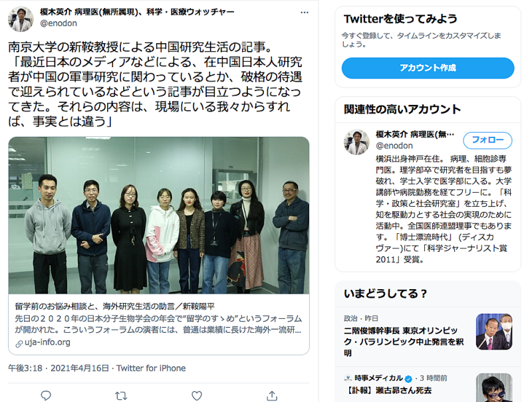Click the reply speech bubble icon
This screenshot has width=532, height=402.
point(46,395)
